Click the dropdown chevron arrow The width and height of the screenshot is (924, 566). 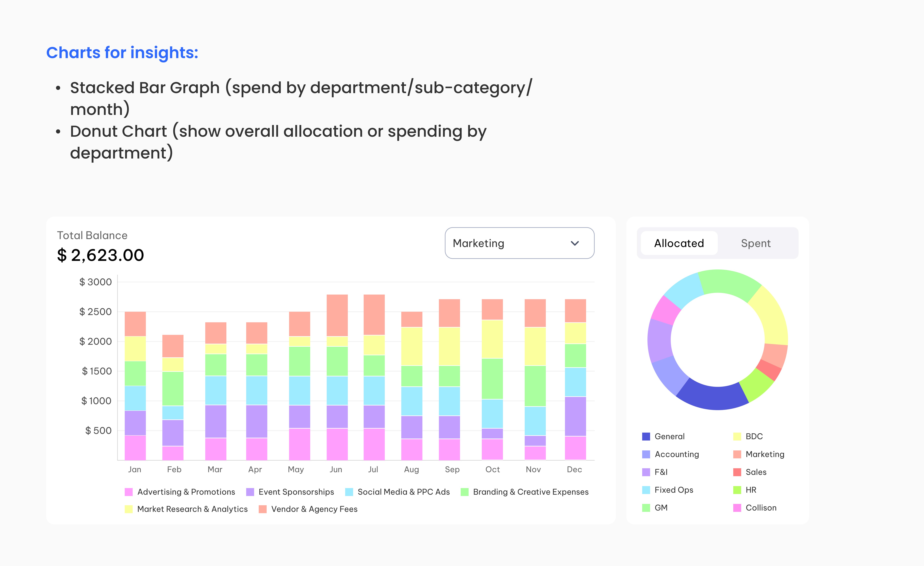point(575,243)
